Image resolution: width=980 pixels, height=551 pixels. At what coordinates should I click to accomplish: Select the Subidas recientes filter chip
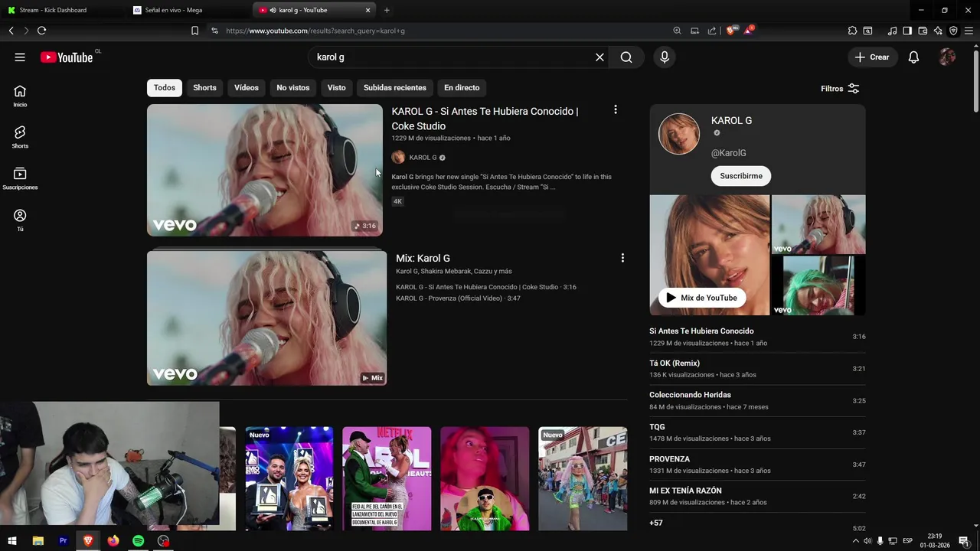tap(395, 88)
